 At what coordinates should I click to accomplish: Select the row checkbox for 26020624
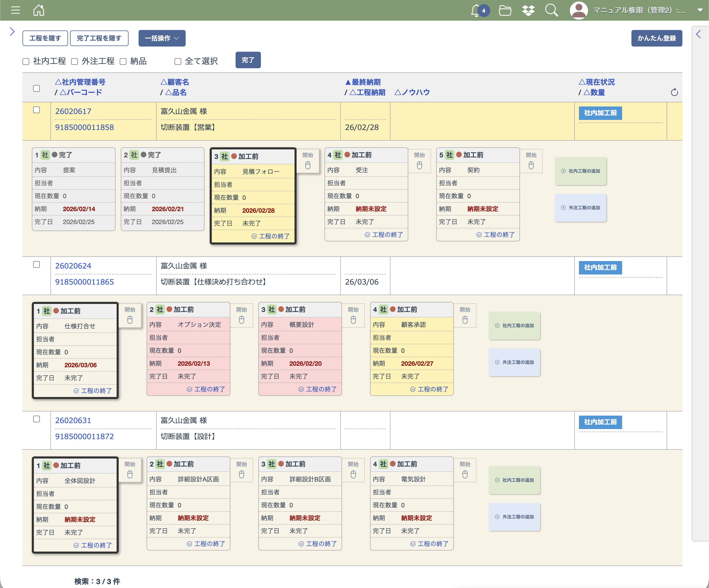pyautogui.click(x=36, y=265)
